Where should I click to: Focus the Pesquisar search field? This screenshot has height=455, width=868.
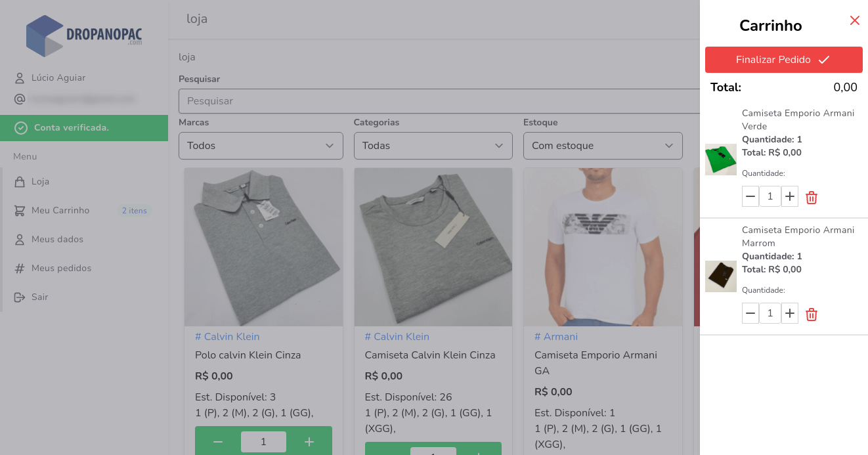(439, 101)
